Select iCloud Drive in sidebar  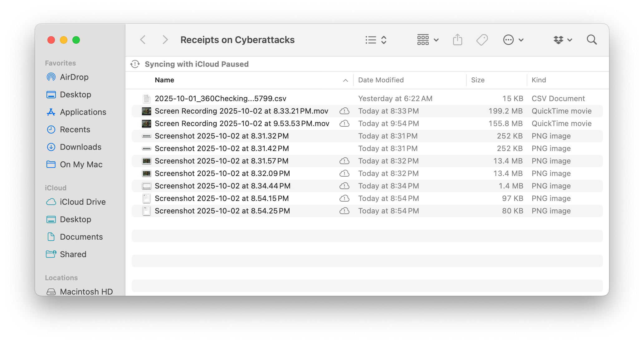coord(83,202)
